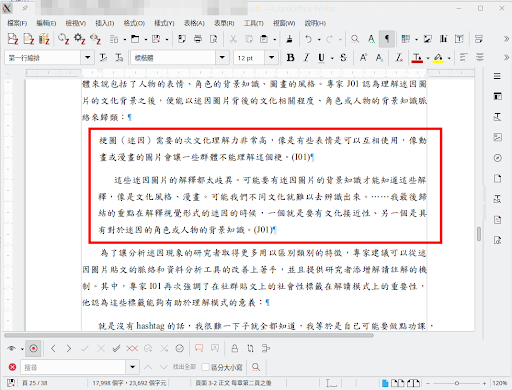Open the 格式(O) menu
This screenshot has width=512, height=390.
pyautogui.click(x=134, y=23)
